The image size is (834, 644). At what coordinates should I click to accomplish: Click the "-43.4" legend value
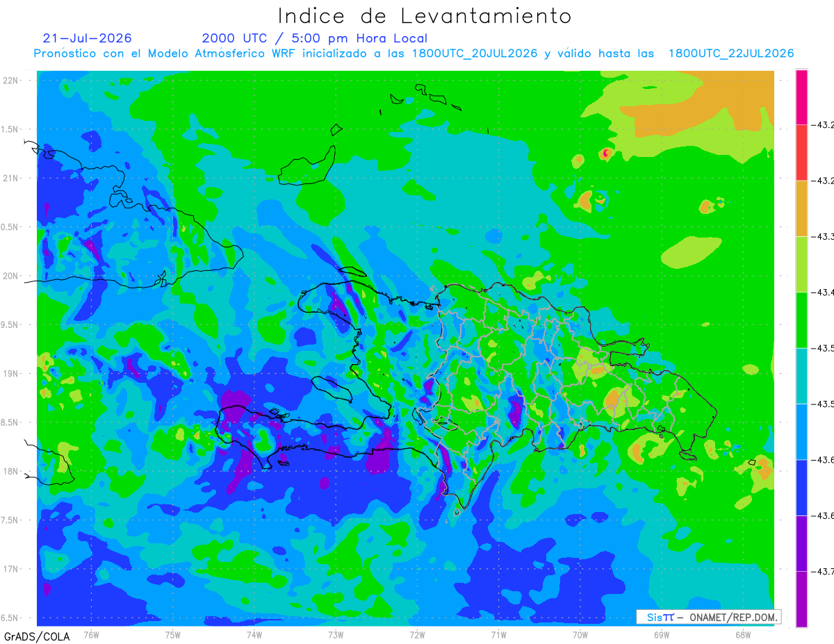coord(824,292)
